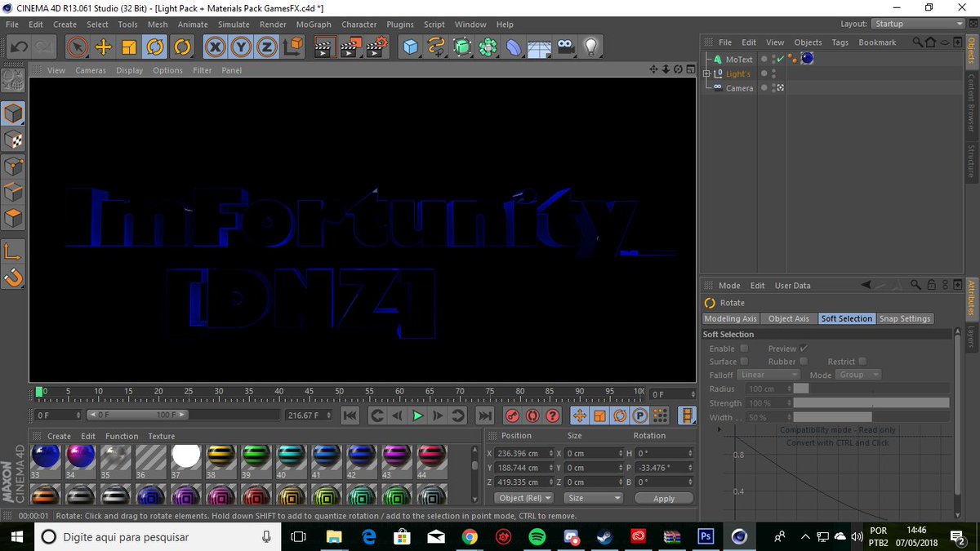Select white material 37
980x551 pixels.
[x=186, y=456]
